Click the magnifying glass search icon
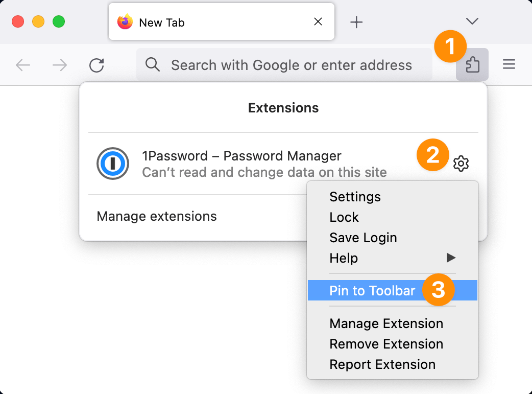Image resolution: width=532 pixels, height=394 pixels. [152, 65]
